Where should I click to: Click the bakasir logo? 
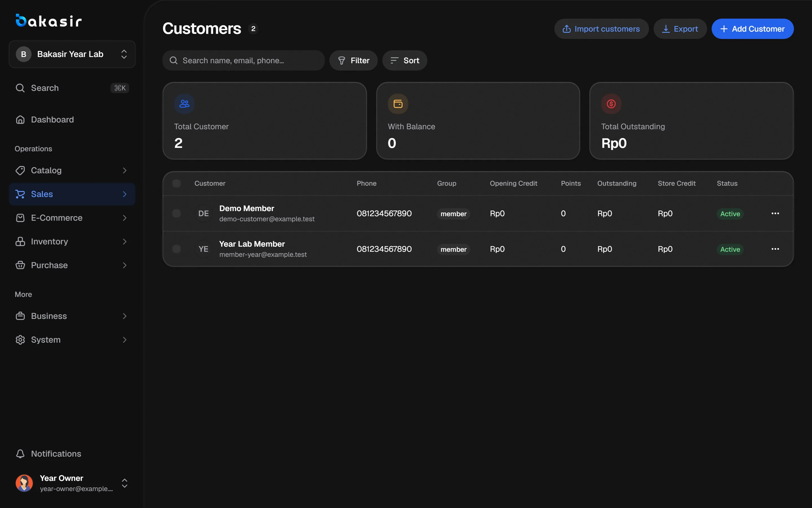(49, 21)
